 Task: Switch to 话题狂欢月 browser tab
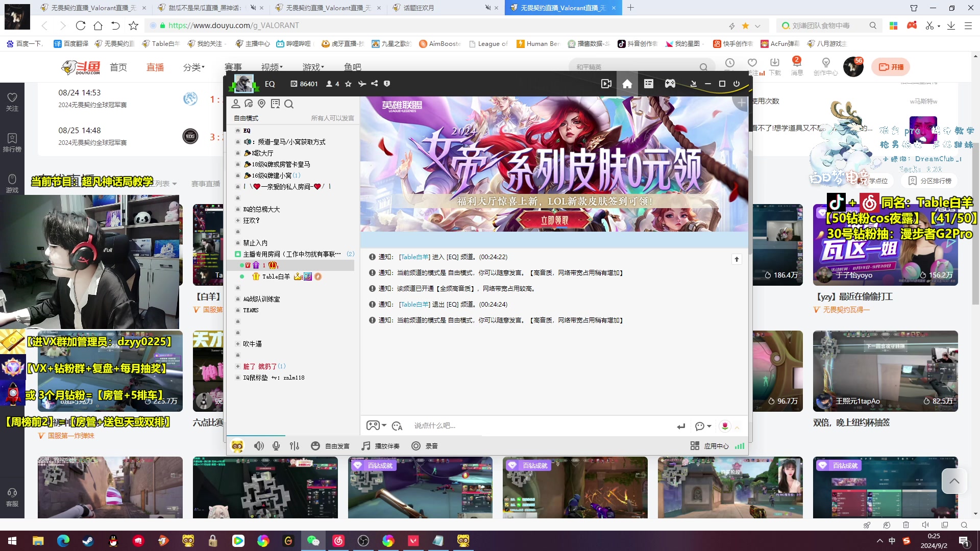click(444, 8)
